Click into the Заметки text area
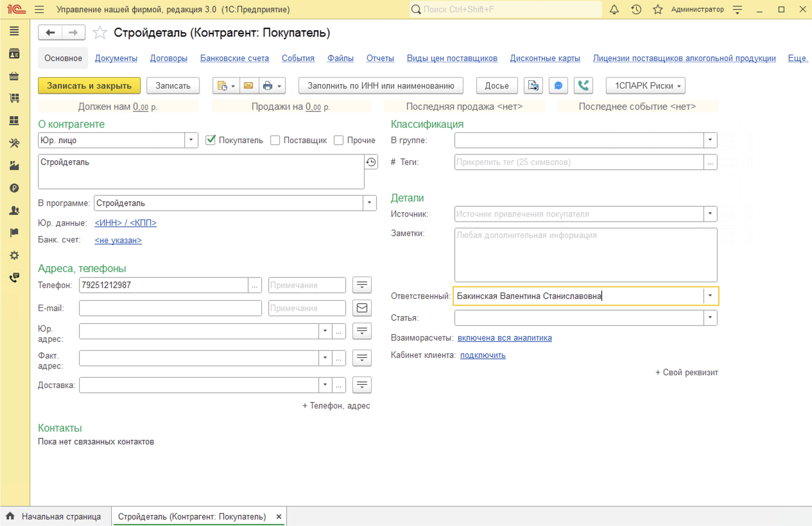Screen dimensions: 812x526 point(585,255)
